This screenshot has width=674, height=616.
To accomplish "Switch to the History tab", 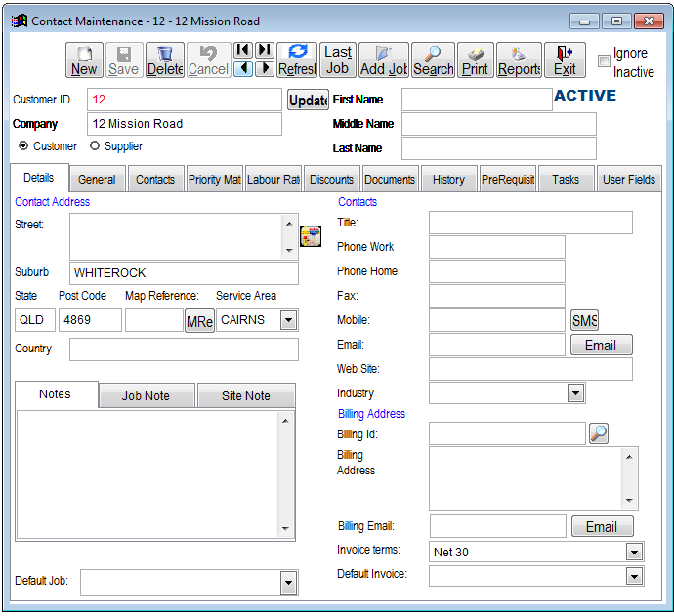I will pyautogui.click(x=448, y=180).
